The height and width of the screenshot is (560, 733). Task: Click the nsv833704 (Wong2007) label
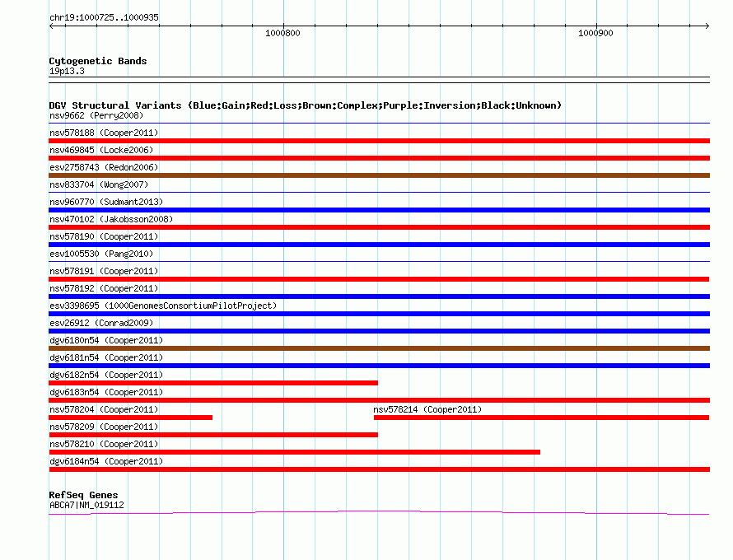tap(99, 184)
